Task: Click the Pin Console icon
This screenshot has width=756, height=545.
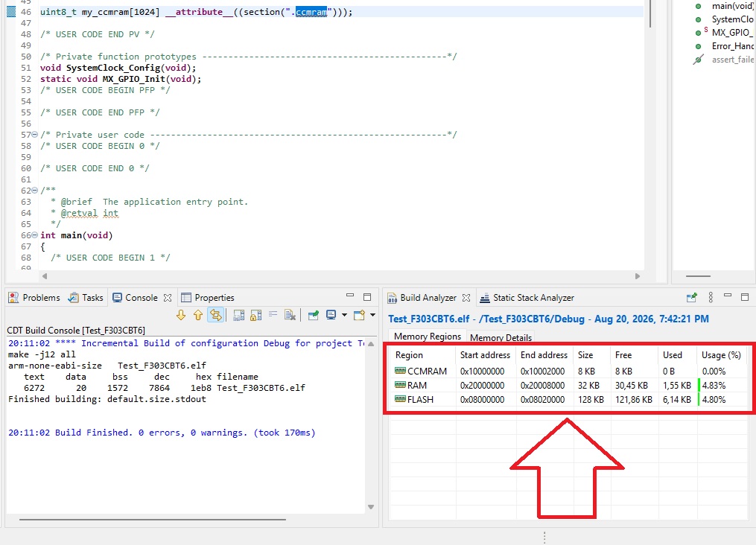Action: (314, 315)
